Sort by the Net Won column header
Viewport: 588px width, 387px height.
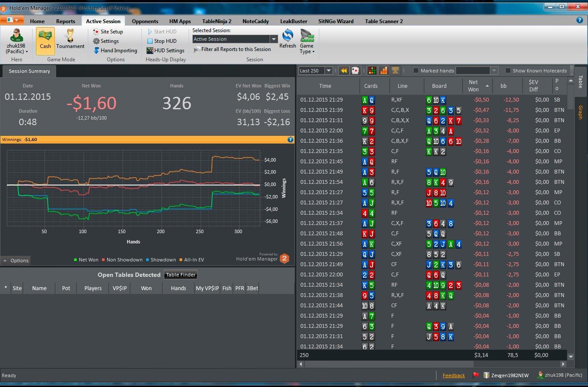pos(477,86)
